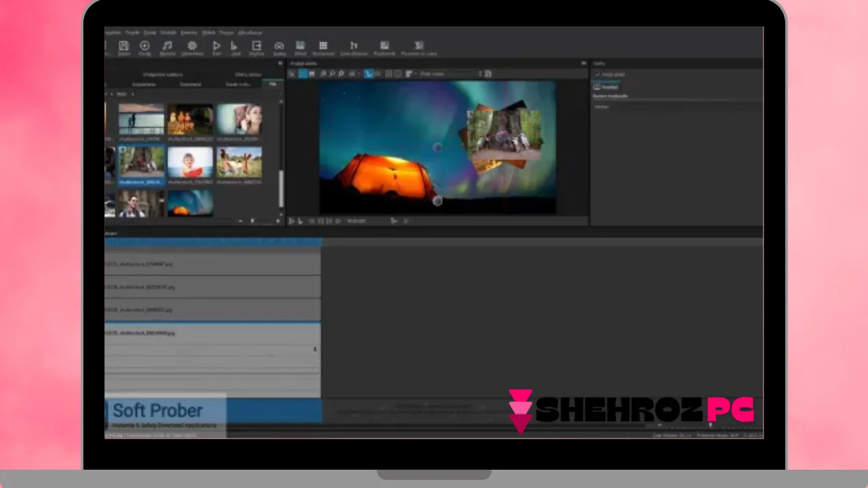Click the dotted grid icon in main toolbar
The height and width of the screenshot is (488, 868).
click(x=323, y=45)
